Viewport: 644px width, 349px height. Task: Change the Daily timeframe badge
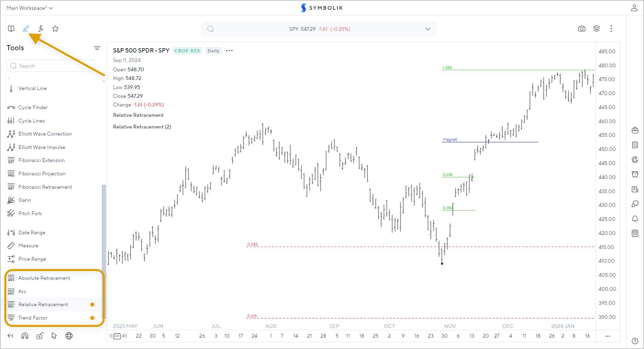(213, 51)
